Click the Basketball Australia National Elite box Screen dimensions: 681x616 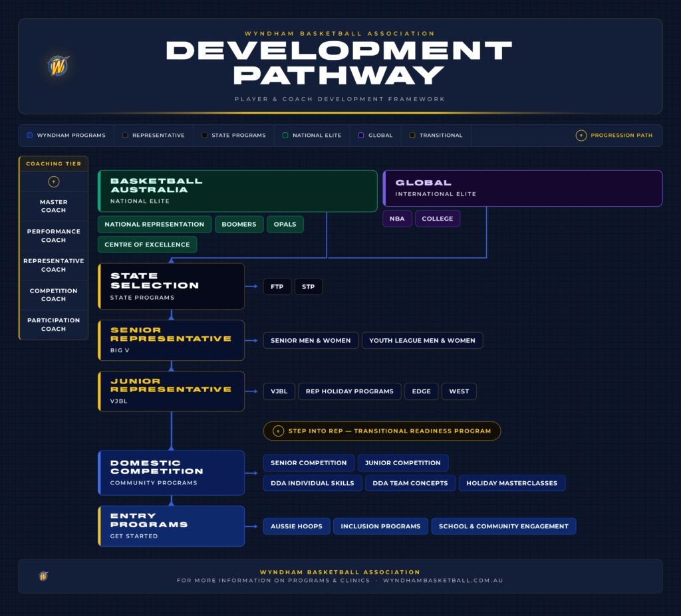(237, 191)
